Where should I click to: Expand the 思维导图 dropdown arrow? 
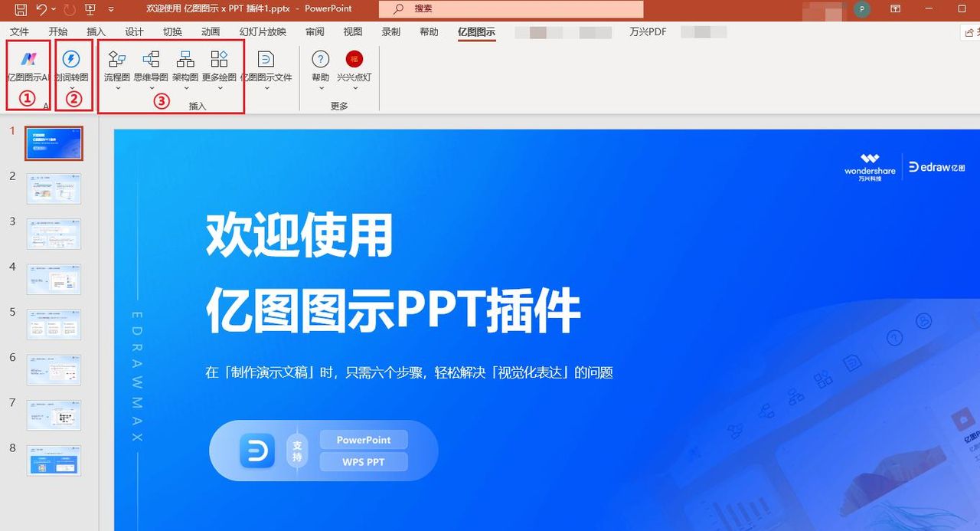click(151, 87)
